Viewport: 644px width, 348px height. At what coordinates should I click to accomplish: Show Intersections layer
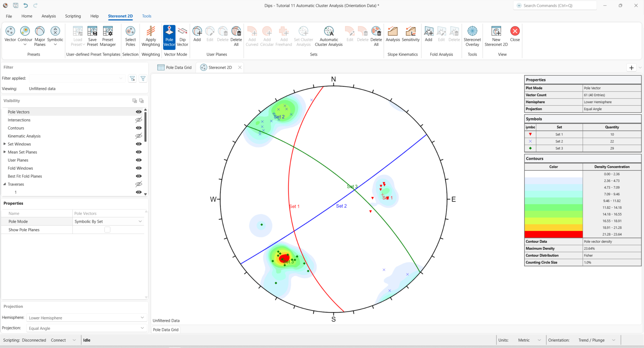tap(139, 120)
